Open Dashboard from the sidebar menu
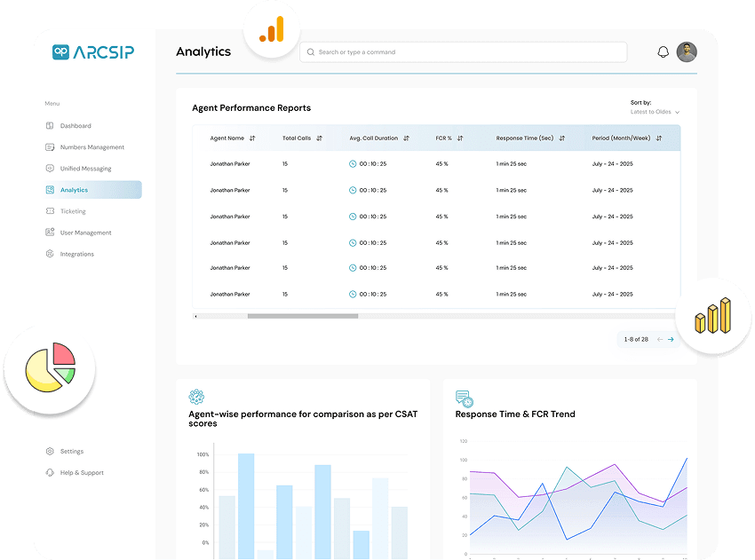The image size is (755, 560). pyautogui.click(x=75, y=126)
